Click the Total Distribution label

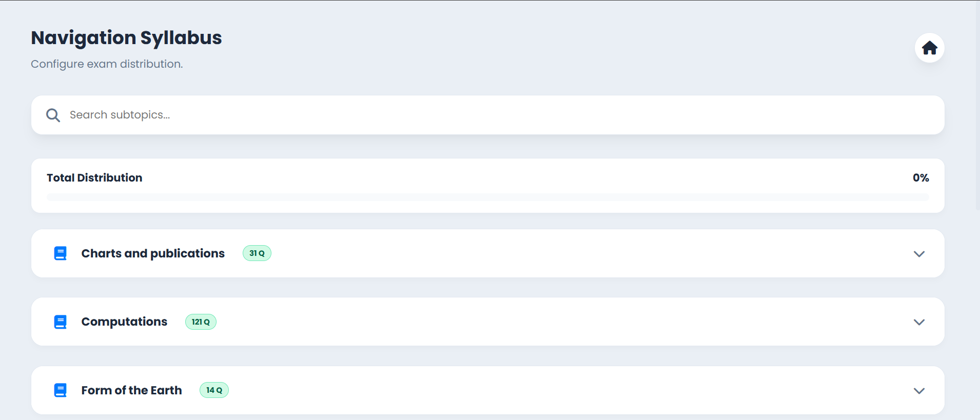(94, 178)
